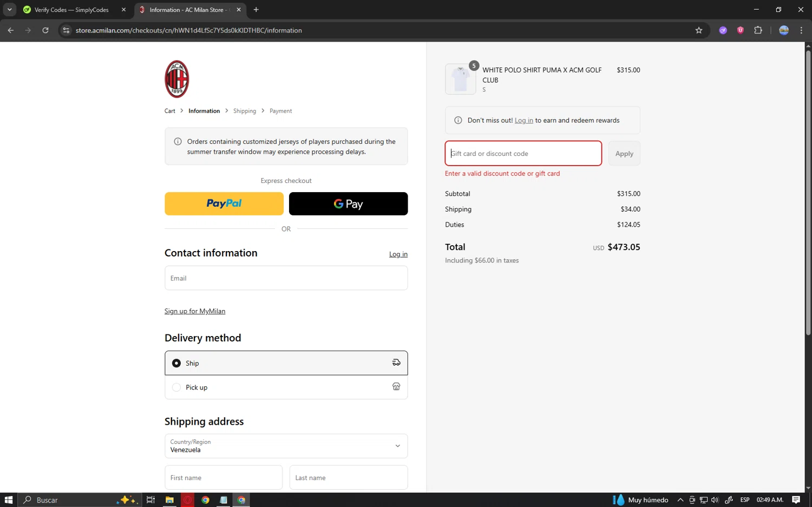Image resolution: width=812 pixels, height=507 pixels.
Task: Click the shipping truck icon in Ship row
Action: pyautogui.click(x=396, y=363)
